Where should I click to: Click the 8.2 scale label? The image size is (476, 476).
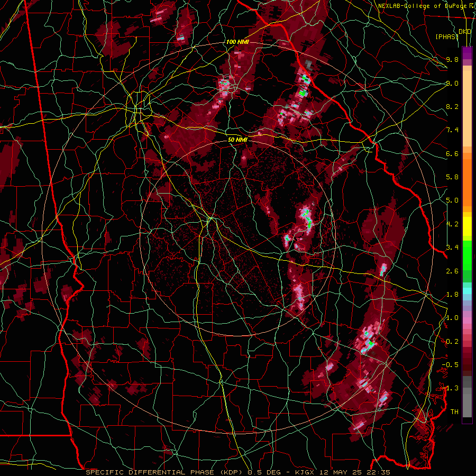click(452, 106)
